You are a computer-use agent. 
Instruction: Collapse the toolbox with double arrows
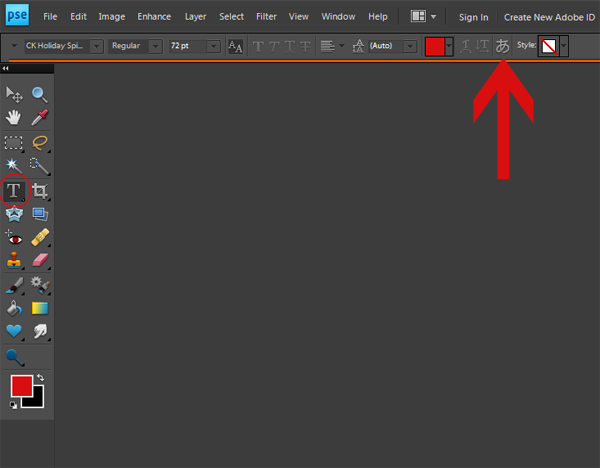click(x=5, y=68)
